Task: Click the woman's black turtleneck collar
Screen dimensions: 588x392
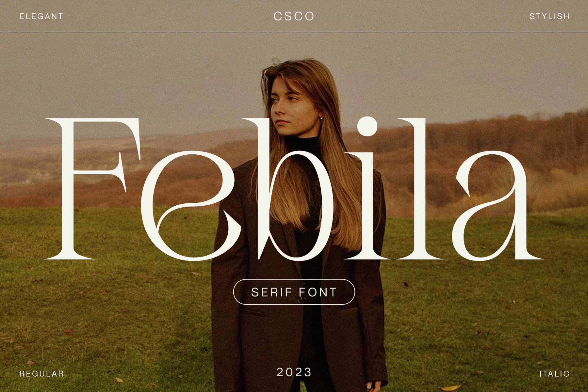Action: [302, 143]
